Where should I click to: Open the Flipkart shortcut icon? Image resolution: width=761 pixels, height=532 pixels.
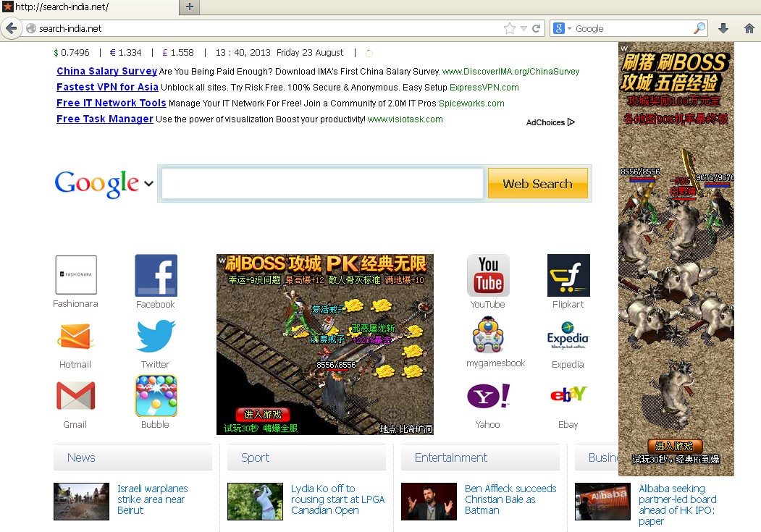coord(568,275)
